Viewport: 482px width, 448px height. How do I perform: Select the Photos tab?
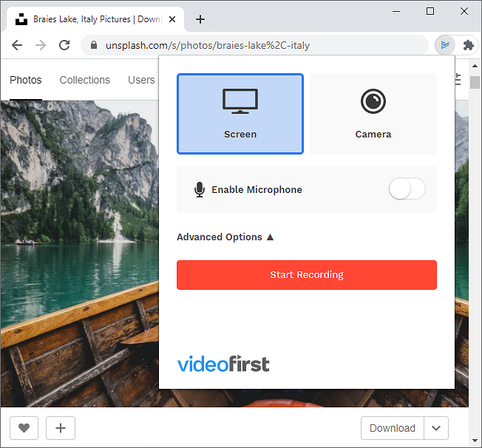[26, 80]
